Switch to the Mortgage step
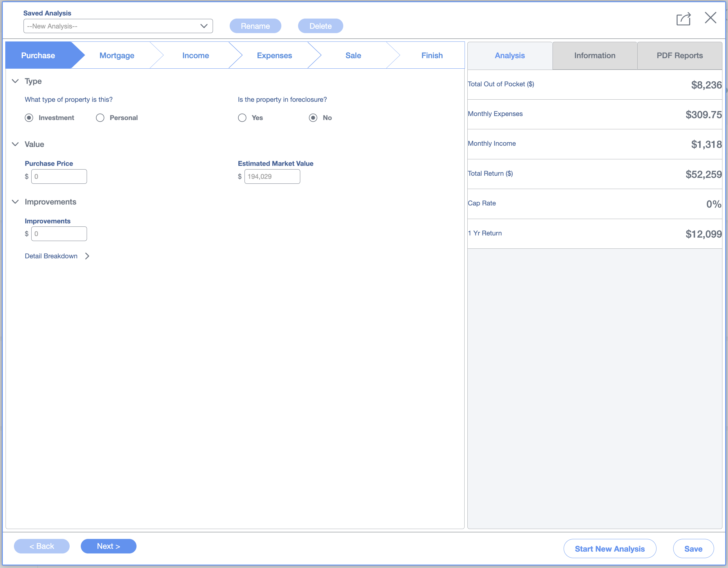728x568 pixels. [117, 55]
